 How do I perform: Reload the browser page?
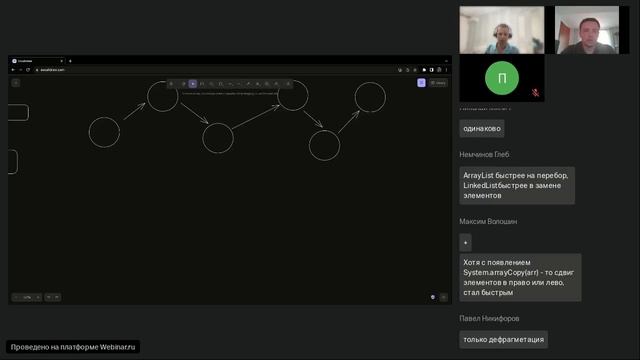pos(28,70)
